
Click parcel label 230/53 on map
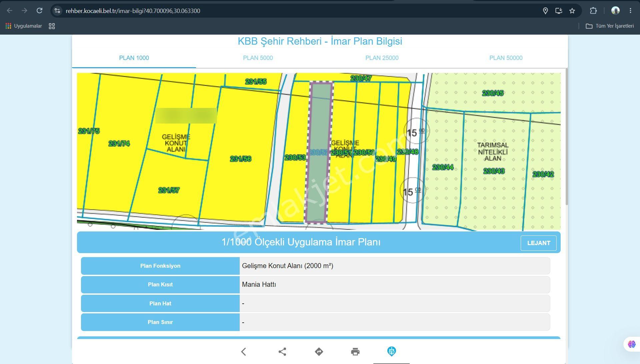295,157
